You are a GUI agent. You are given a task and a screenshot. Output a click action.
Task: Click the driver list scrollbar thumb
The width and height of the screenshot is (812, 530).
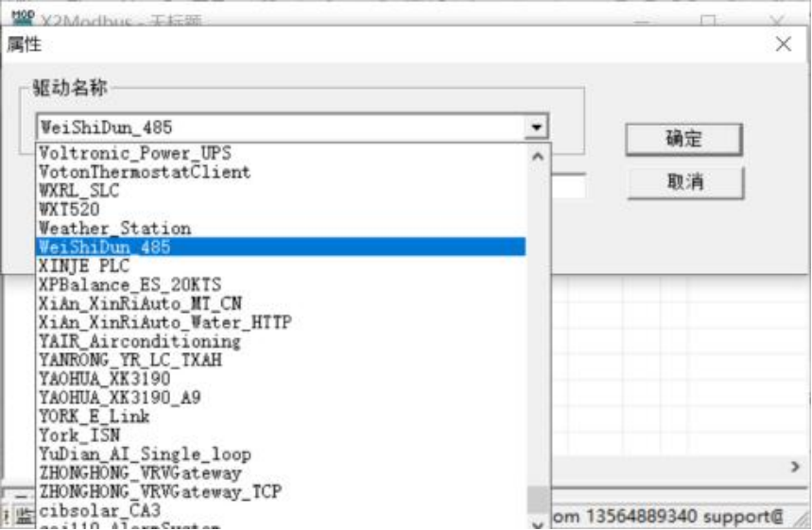click(538, 499)
